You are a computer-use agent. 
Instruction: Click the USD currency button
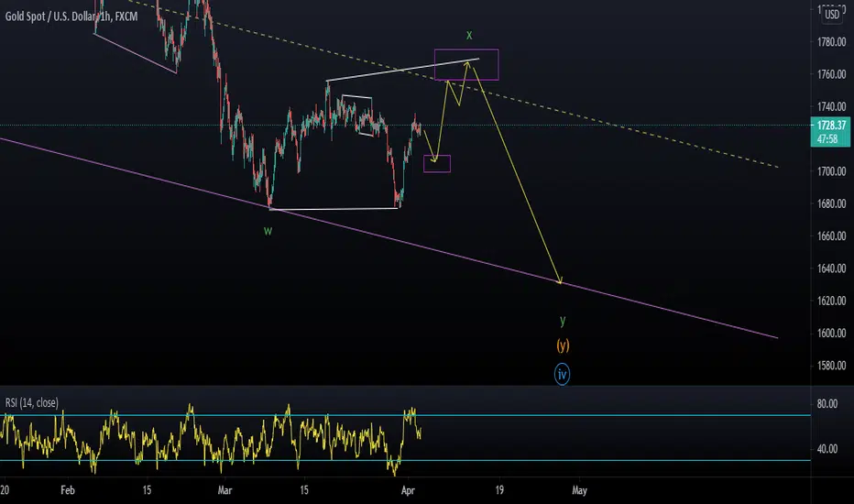click(x=832, y=15)
